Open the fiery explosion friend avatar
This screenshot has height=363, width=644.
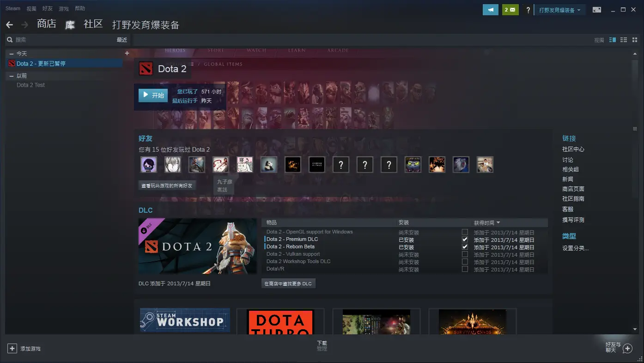point(437,165)
